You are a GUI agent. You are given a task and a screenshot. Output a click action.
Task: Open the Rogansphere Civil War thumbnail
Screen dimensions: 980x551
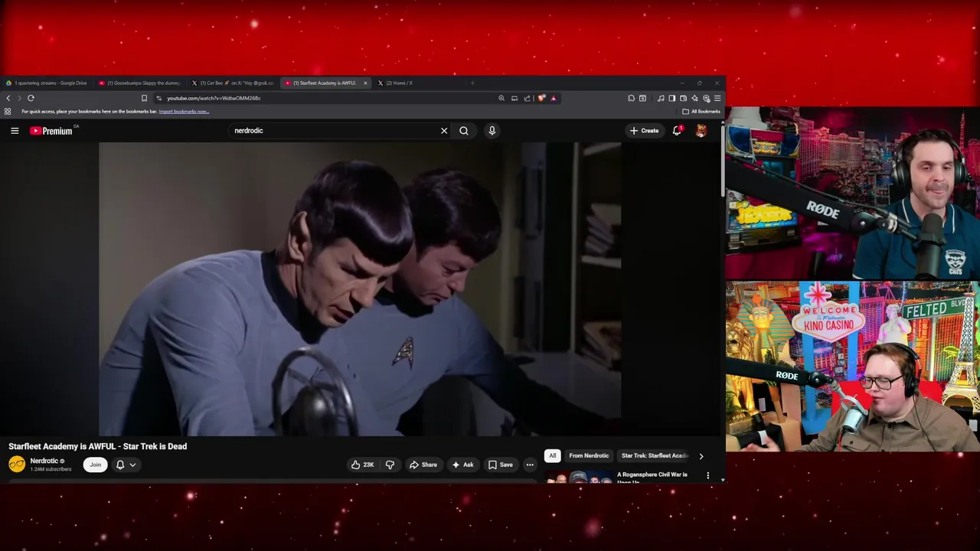click(579, 478)
